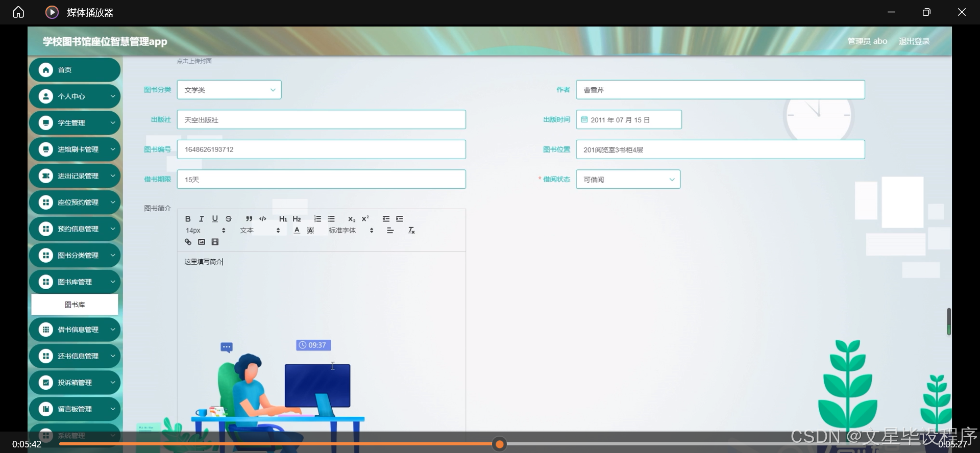
Task: Click the video progress slider knob
Action: click(x=500, y=444)
